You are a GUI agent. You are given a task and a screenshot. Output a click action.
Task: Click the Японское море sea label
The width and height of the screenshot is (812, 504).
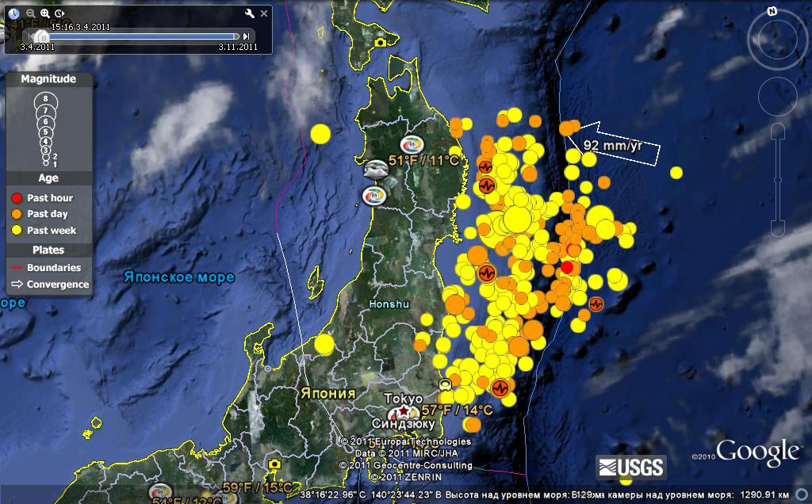pos(179,277)
